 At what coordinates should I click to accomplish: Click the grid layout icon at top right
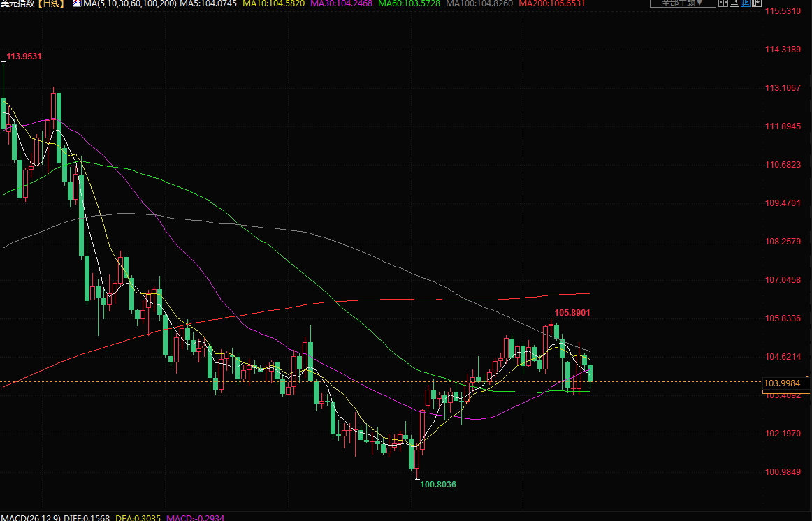coord(724,3)
